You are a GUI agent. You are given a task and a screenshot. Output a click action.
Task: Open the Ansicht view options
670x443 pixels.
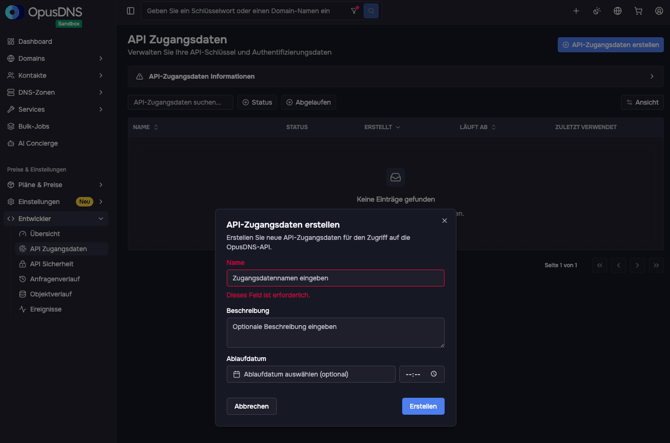click(642, 103)
